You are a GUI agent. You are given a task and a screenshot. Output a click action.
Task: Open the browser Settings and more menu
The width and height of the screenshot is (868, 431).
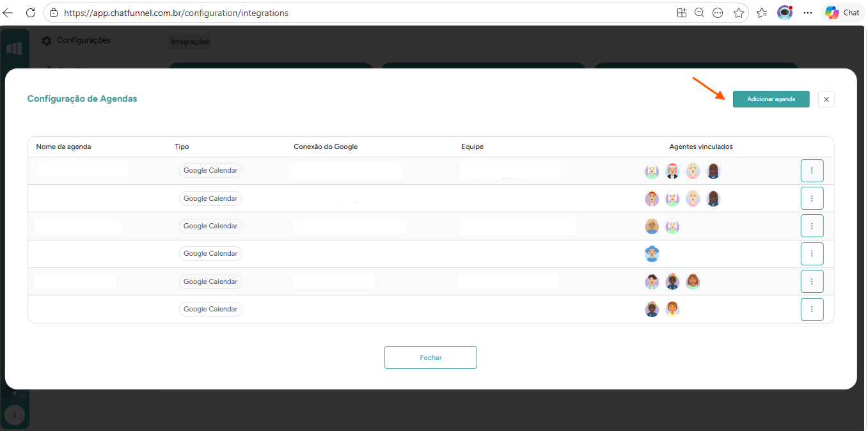pyautogui.click(x=808, y=13)
